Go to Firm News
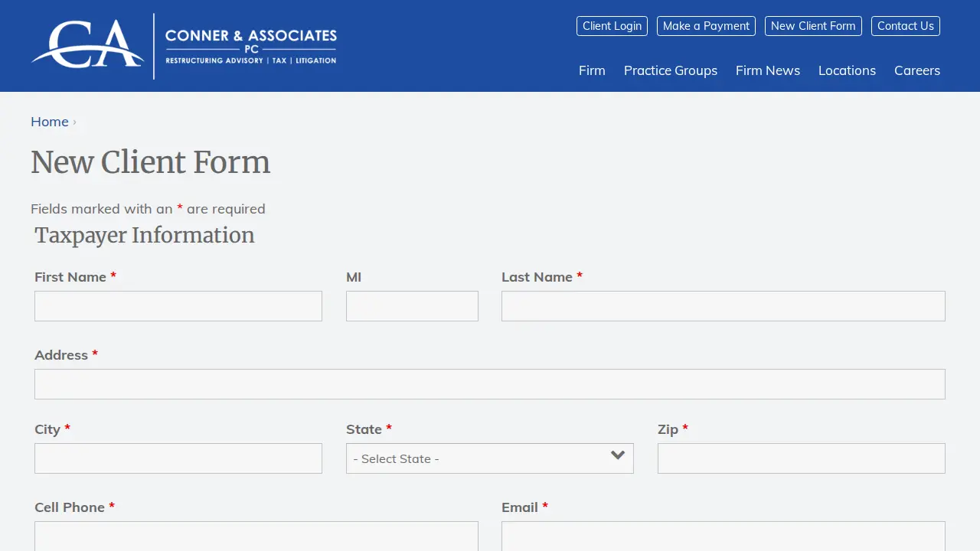Image resolution: width=980 pixels, height=551 pixels. 768,70
